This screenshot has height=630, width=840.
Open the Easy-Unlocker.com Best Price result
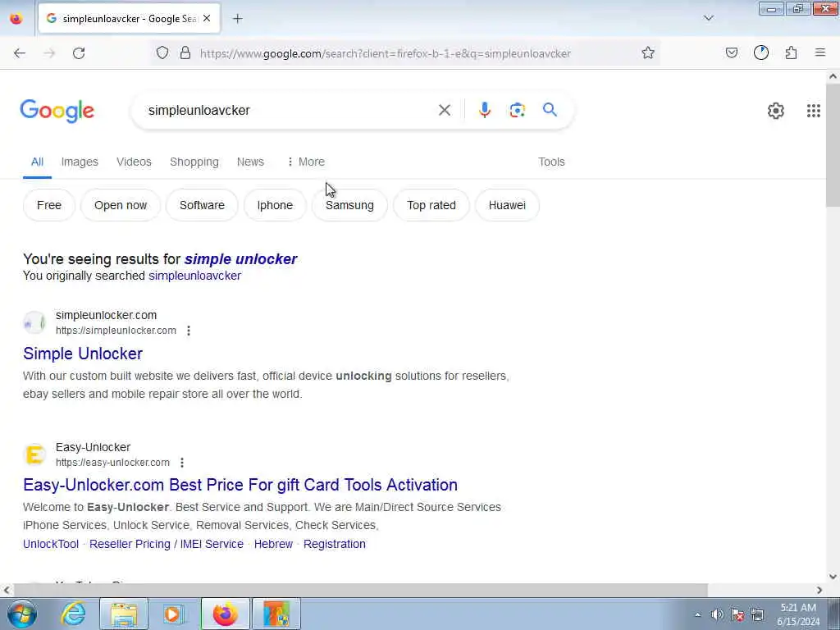click(x=240, y=485)
